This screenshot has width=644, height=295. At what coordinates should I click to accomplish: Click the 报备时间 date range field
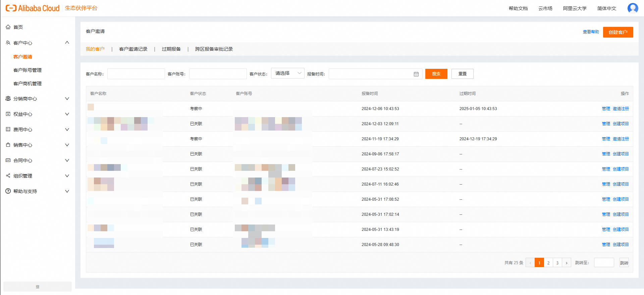376,74
